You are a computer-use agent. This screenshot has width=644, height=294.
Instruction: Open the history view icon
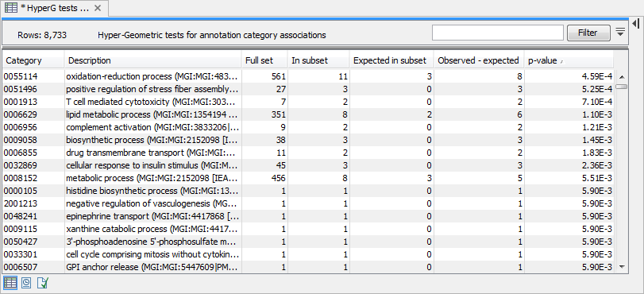click(x=26, y=283)
